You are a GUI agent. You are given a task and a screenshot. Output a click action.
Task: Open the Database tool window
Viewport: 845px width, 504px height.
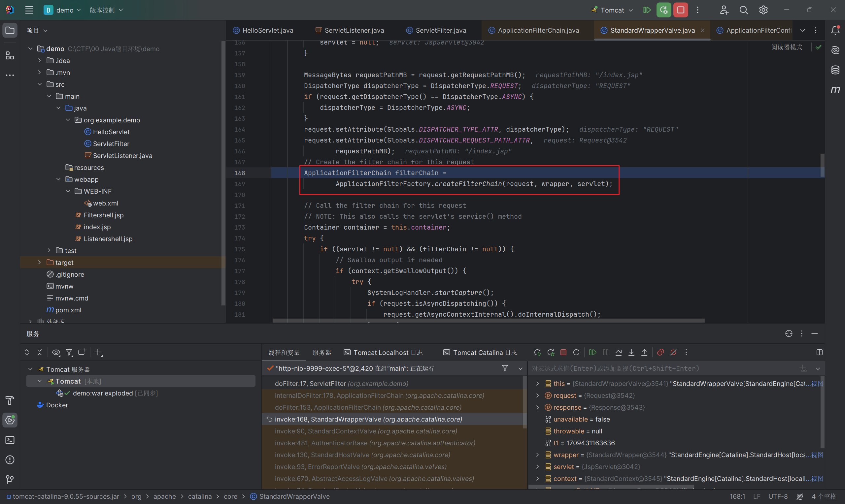click(835, 70)
